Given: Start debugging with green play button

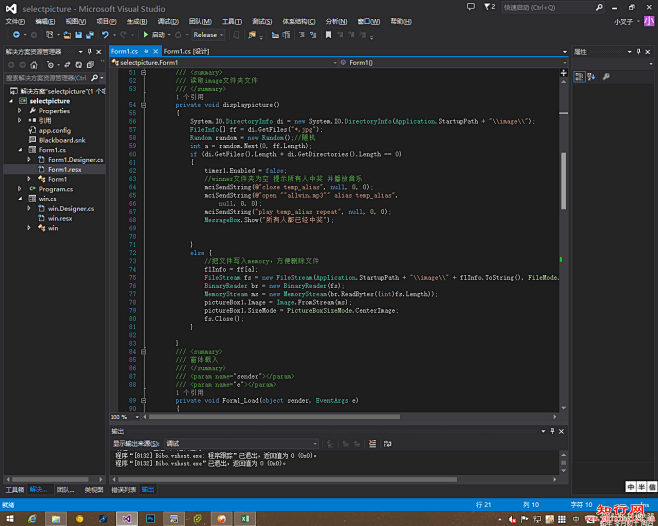Looking at the screenshot, I should coord(146,34).
